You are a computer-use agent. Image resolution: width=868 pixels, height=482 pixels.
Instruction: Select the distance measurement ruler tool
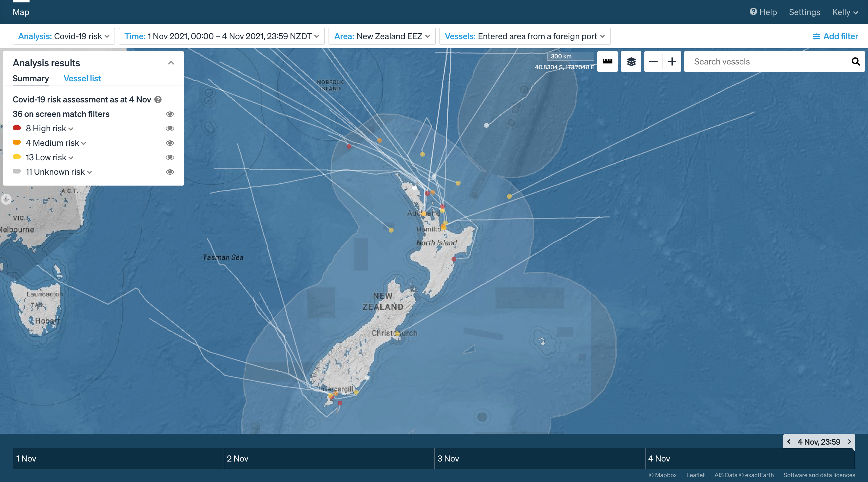608,61
